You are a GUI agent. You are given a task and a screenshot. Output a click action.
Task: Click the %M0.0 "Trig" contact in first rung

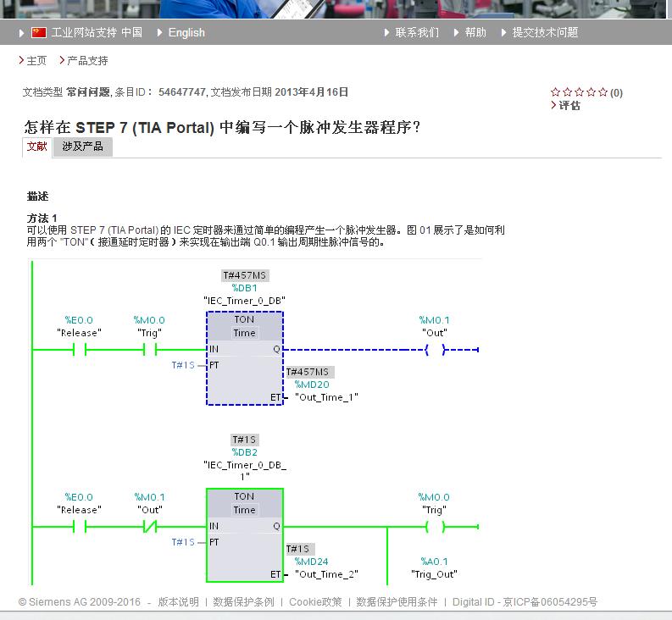pos(150,350)
